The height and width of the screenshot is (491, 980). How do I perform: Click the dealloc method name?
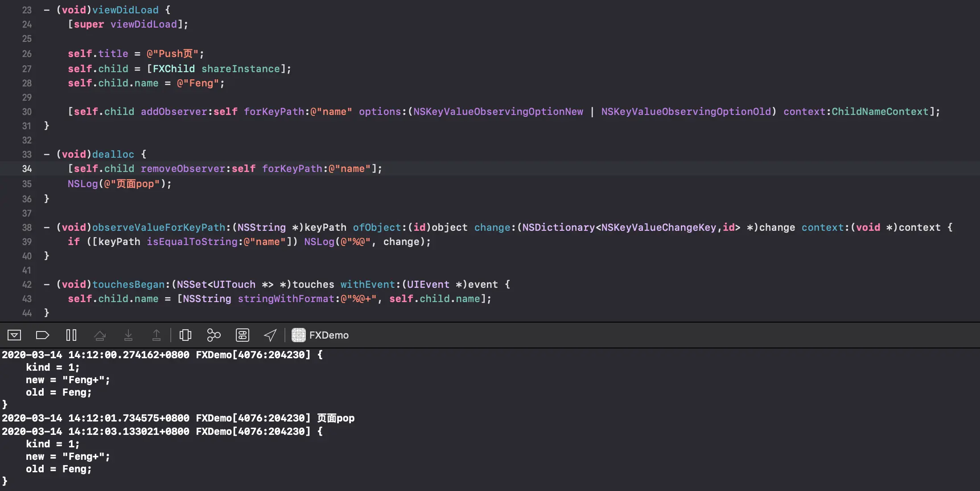click(x=113, y=154)
